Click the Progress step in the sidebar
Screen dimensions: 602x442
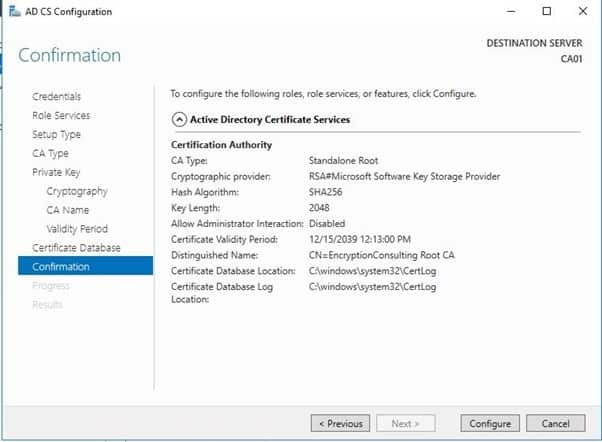51,286
